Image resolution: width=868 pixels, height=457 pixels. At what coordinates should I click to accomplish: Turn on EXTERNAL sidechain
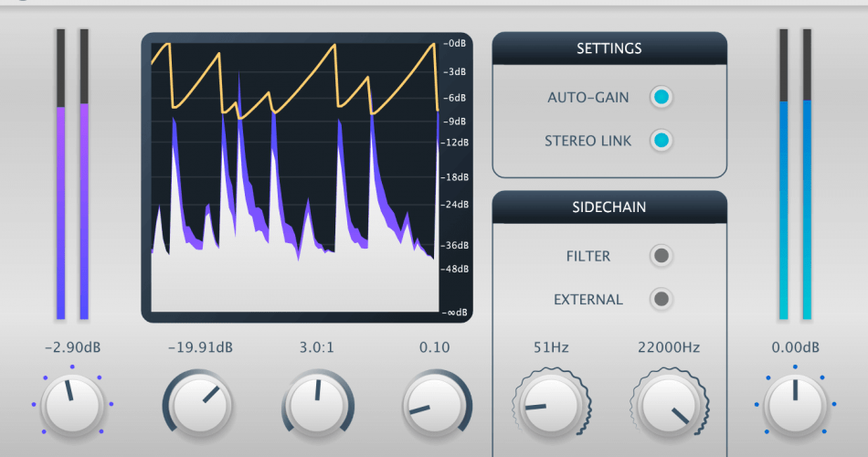pyautogui.click(x=661, y=299)
